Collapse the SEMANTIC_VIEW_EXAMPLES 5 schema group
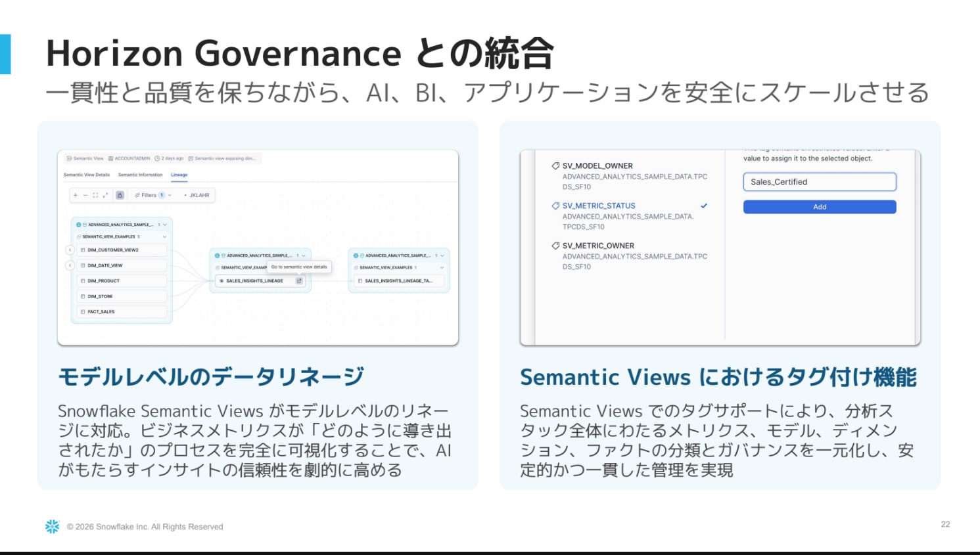Viewport: 980px width, 555px height. [164, 236]
